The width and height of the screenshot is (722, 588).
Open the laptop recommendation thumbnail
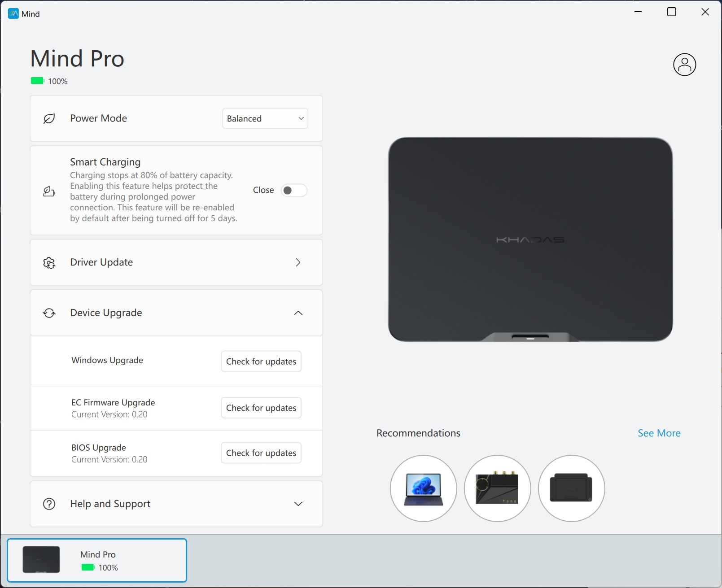point(423,488)
